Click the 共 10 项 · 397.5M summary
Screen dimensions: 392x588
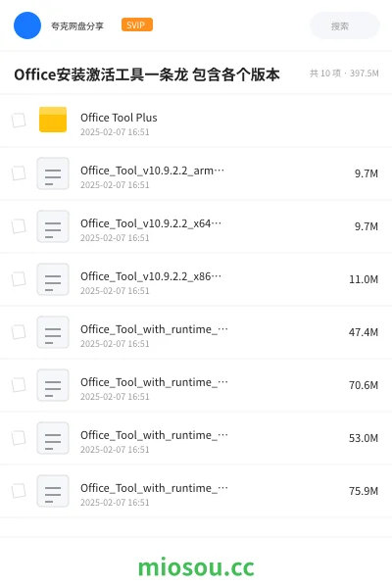[x=344, y=73]
